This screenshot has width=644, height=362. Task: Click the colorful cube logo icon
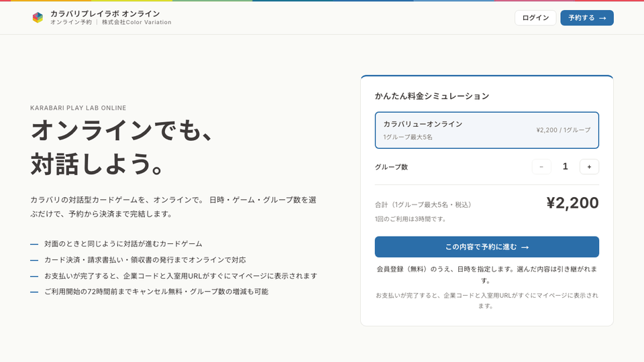coord(38,17)
